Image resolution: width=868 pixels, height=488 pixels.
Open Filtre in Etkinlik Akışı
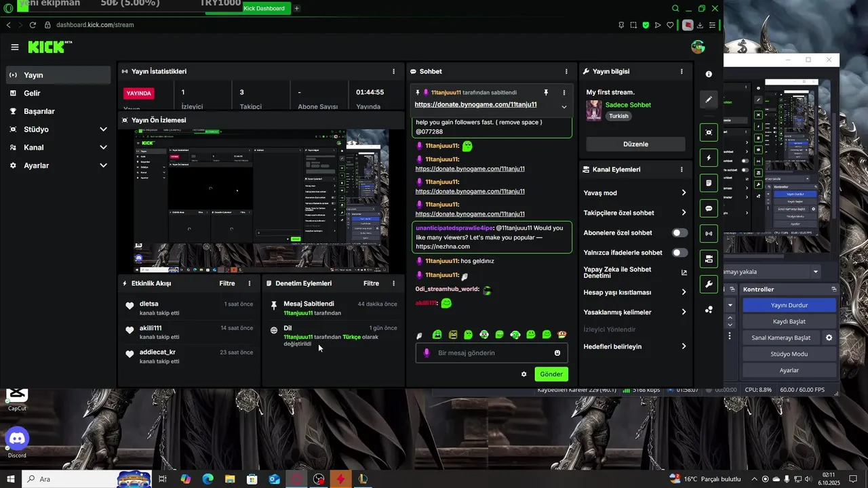coord(227,283)
